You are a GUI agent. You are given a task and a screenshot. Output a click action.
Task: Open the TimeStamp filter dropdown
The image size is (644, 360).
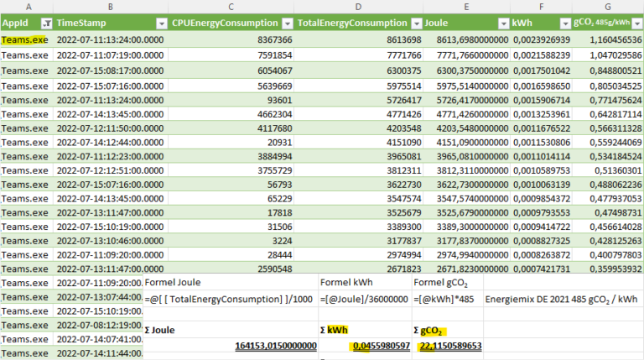click(x=158, y=24)
